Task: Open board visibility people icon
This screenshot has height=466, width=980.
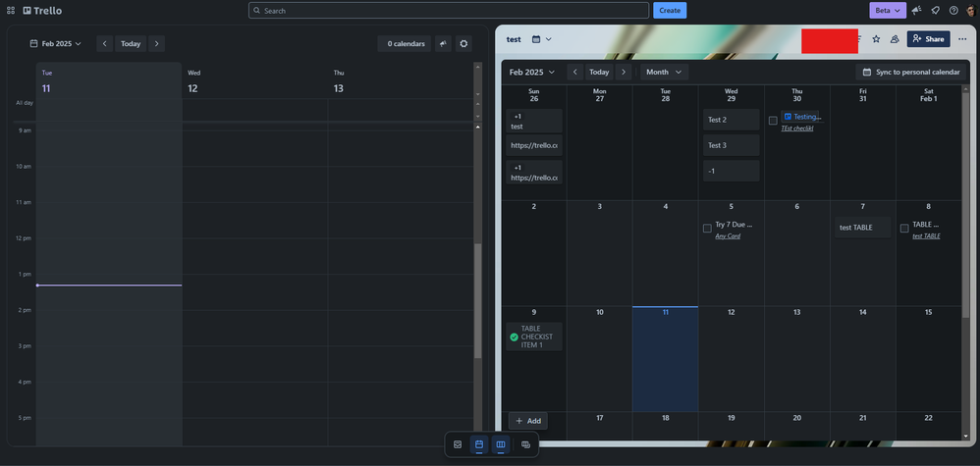Action: (895, 38)
